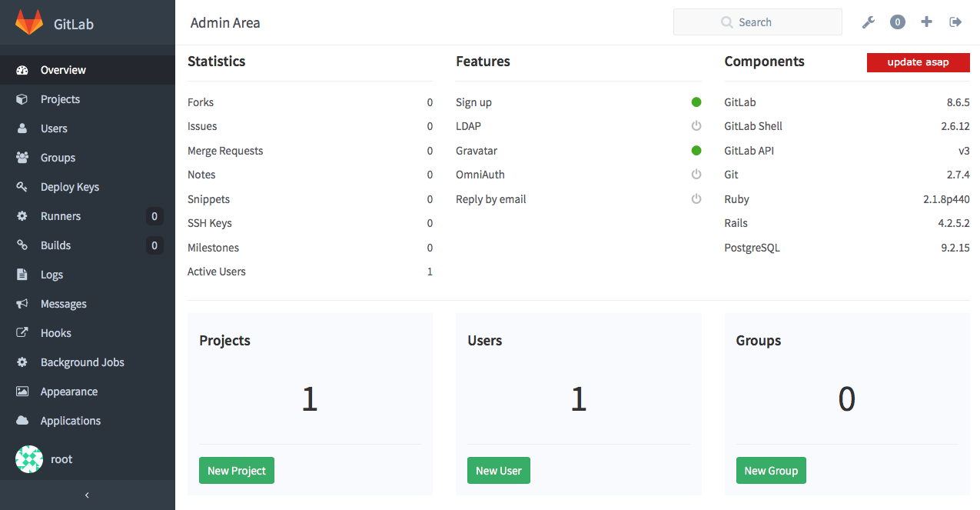Open Deploy Keys from the sidebar

(69, 186)
